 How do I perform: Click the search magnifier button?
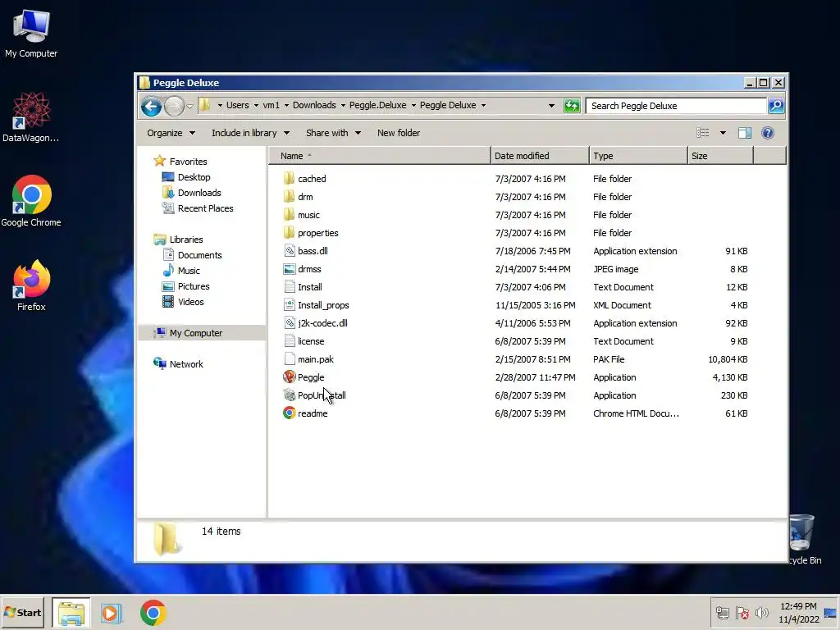tap(776, 106)
